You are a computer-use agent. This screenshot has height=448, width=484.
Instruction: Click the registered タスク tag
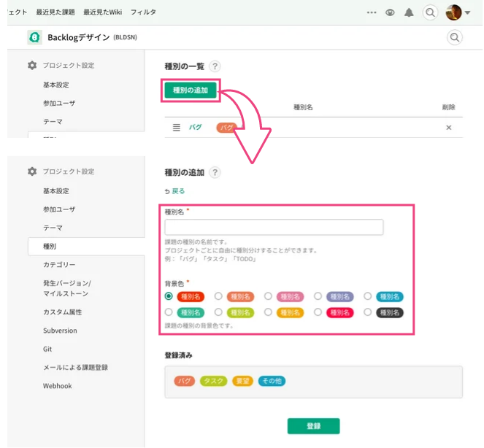pyautogui.click(x=213, y=381)
